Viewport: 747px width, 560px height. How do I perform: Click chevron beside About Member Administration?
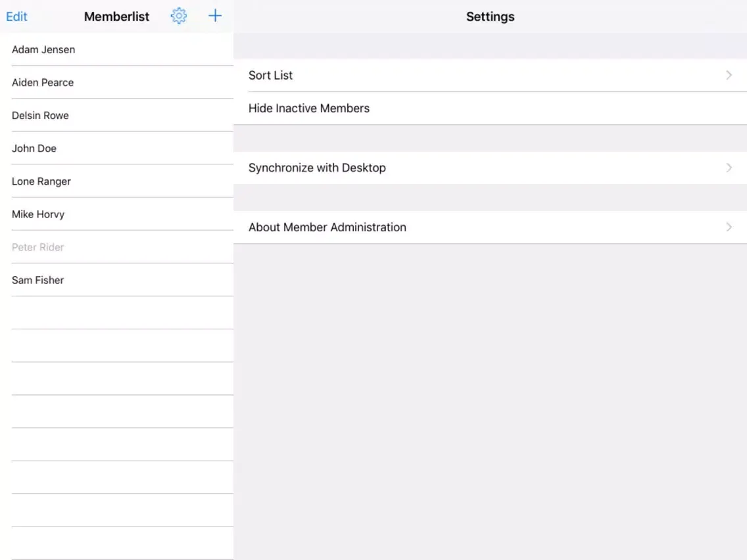pyautogui.click(x=729, y=227)
